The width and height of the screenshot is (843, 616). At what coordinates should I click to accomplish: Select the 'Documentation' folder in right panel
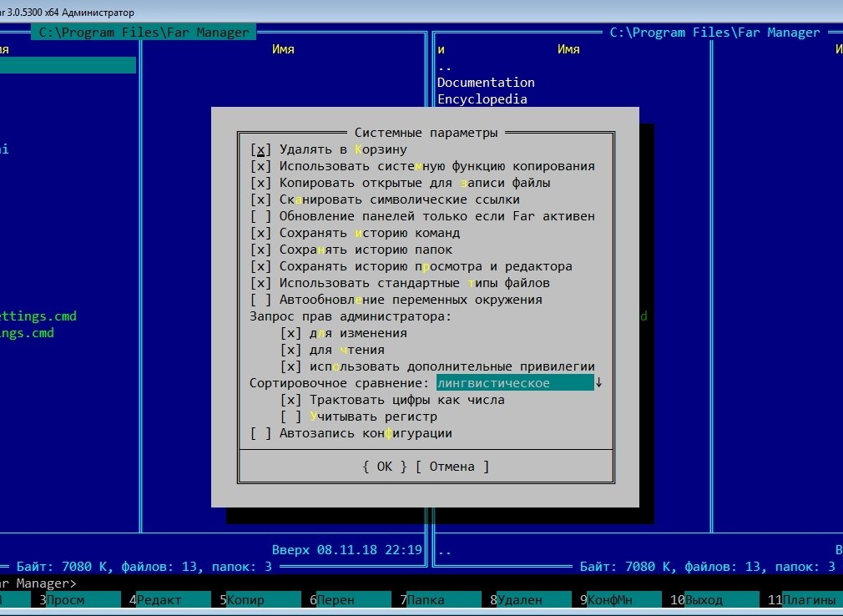pyautogui.click(x=486, y=83)
